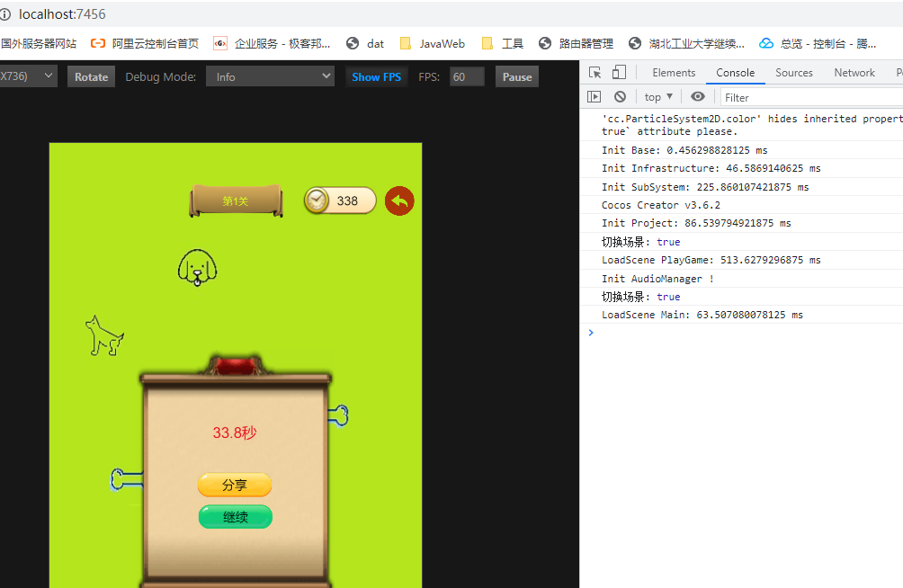This screenshot has width=903, height=588.
Task: Click the Init Project log line
Action: click(x=696, y=223)
